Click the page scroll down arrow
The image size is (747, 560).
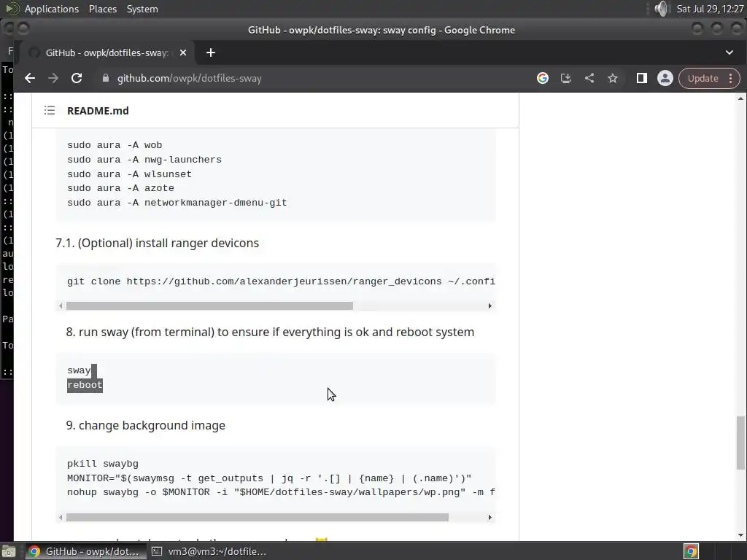740,534
